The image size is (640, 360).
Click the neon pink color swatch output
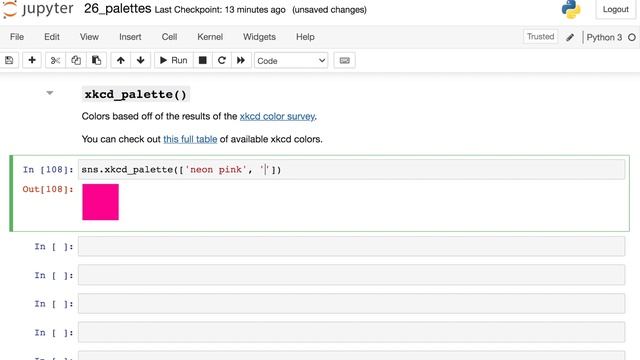pyautogui.click(x=100, y=202)
